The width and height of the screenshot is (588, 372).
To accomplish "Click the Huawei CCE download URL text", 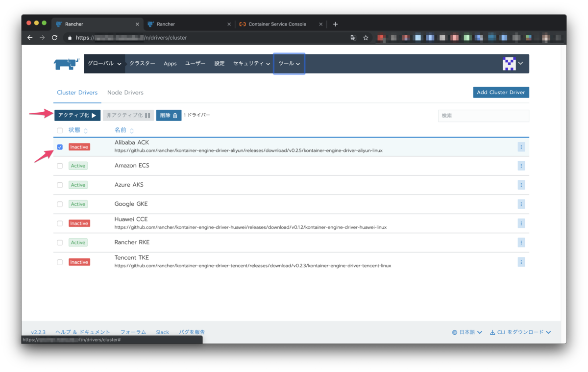I will pyautogui.click(x=250, y=227).
